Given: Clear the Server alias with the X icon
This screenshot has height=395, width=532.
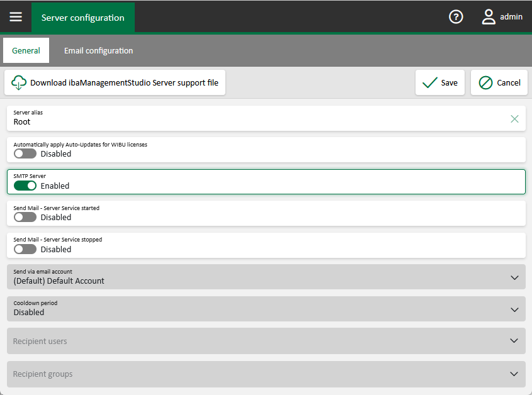Looking at the screenshot, I should [x=514, y=119].
